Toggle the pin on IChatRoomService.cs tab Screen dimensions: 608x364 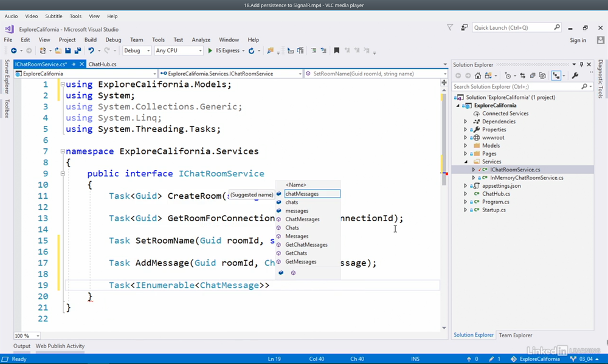click(74, 64)
